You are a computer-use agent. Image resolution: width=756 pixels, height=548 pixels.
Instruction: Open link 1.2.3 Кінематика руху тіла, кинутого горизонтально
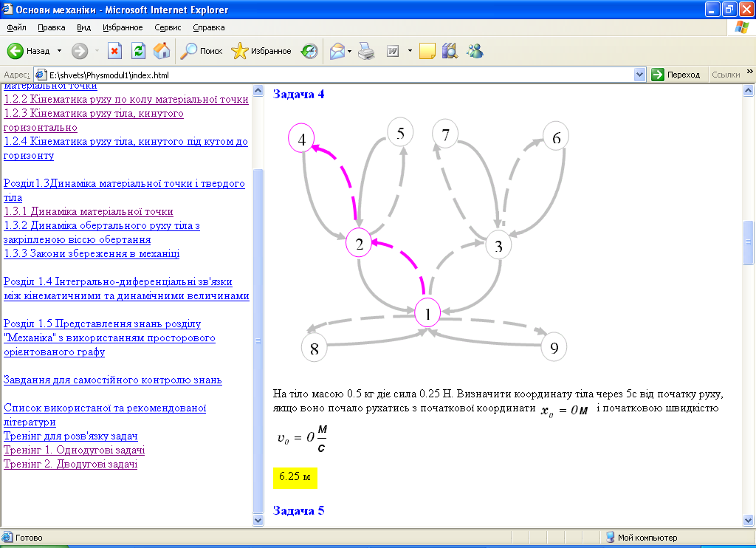point(94,120)
